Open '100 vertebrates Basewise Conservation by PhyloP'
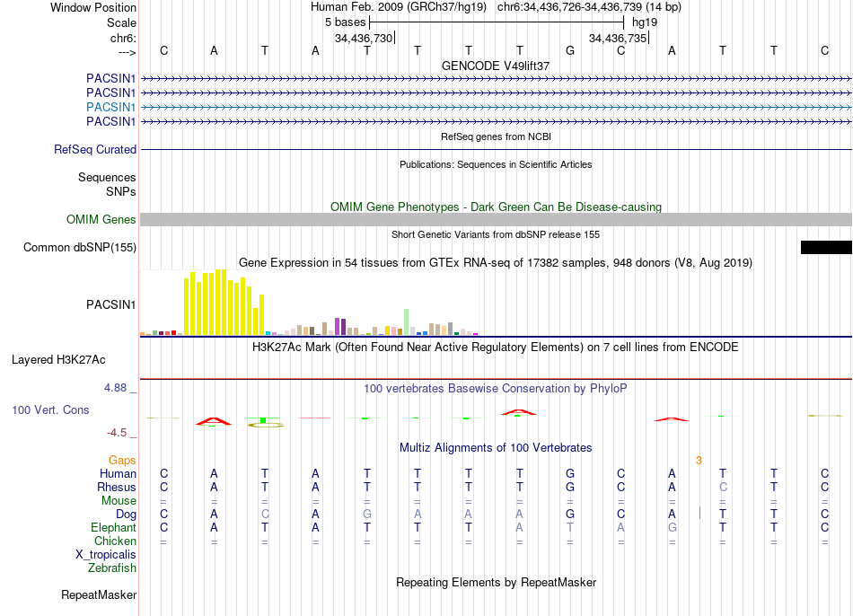853x616 pixels. pos(496,389)
